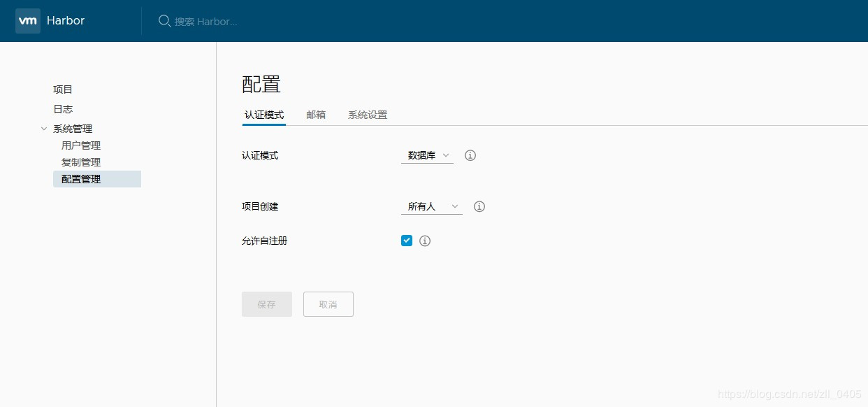The image size is (868, 407).
Task: Switch to the 系统设置 tab
Action: (x=368, y=115)
